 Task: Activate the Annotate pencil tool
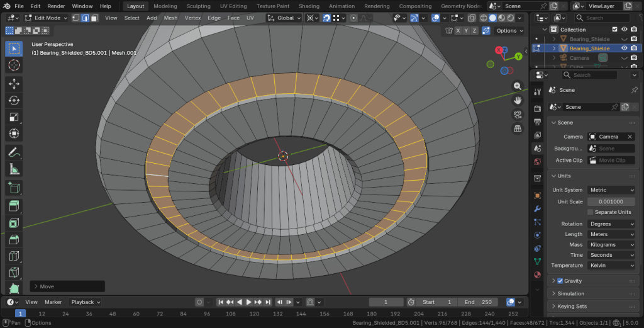click(14, 152)
